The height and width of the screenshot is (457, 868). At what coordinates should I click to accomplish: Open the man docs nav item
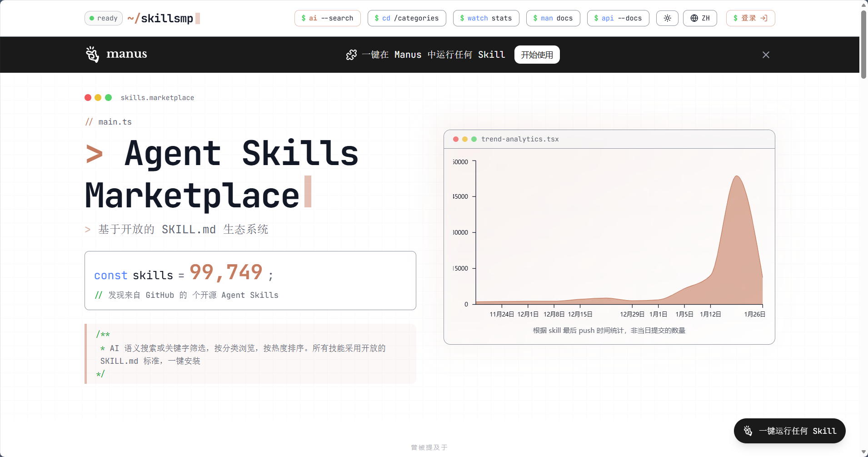click(x=553, y=18)
